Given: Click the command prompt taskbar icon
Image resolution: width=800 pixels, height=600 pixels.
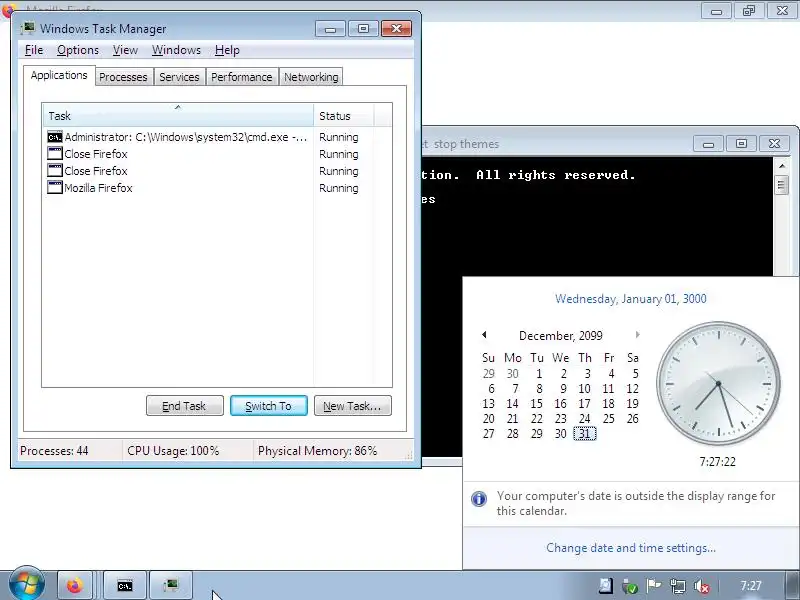Looking at the screenshot, I should tap(125, 585).
